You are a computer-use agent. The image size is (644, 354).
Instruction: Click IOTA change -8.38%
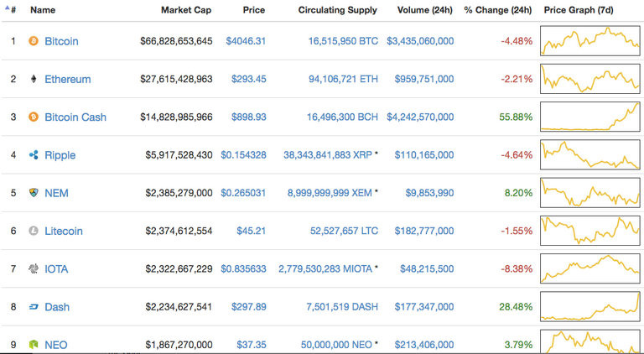[x=517, y=269]
